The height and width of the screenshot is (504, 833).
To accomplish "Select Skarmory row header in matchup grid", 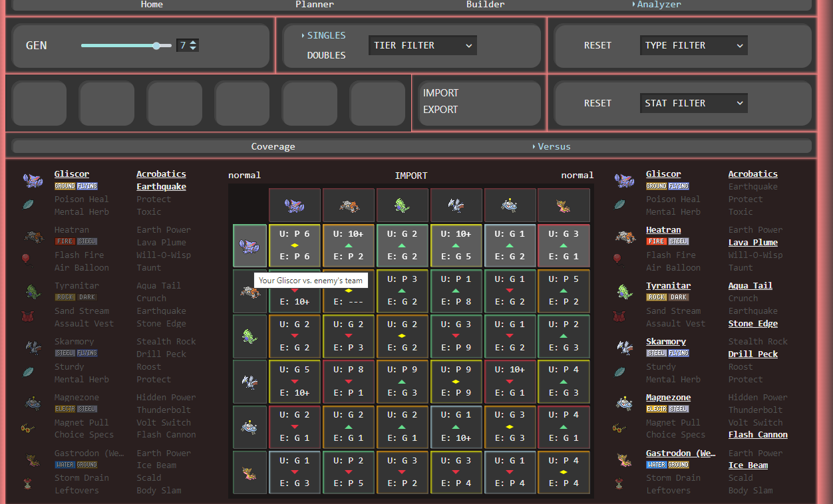I will click(250, 382).
